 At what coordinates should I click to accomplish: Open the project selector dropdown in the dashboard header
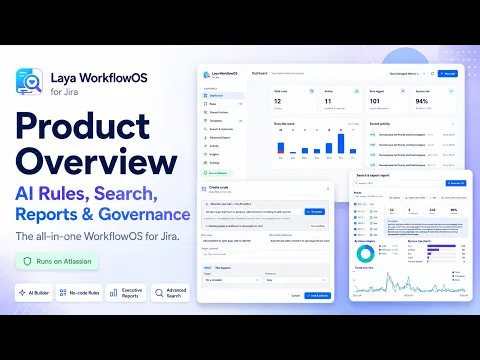point(407,74)
